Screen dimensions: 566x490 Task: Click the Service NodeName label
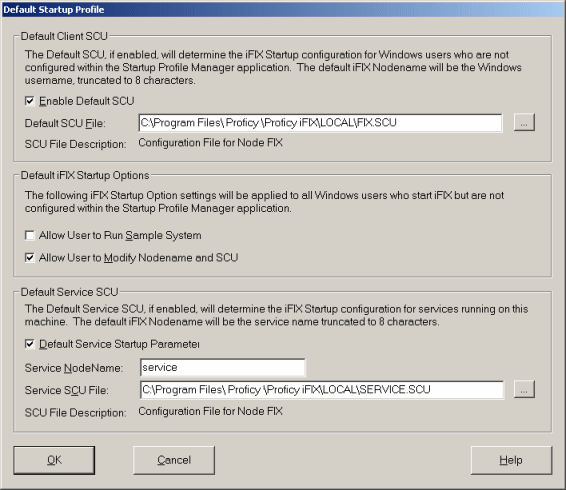point(74,368)
